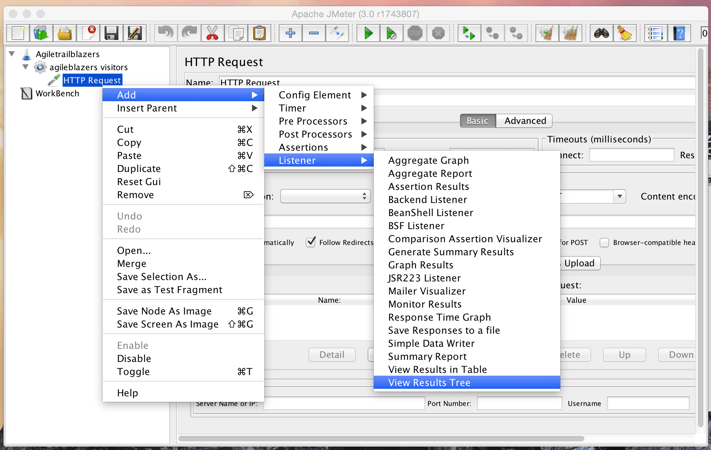Click the New test plan toolbar icon
The image size is (711, 450).
coord(18,33)
